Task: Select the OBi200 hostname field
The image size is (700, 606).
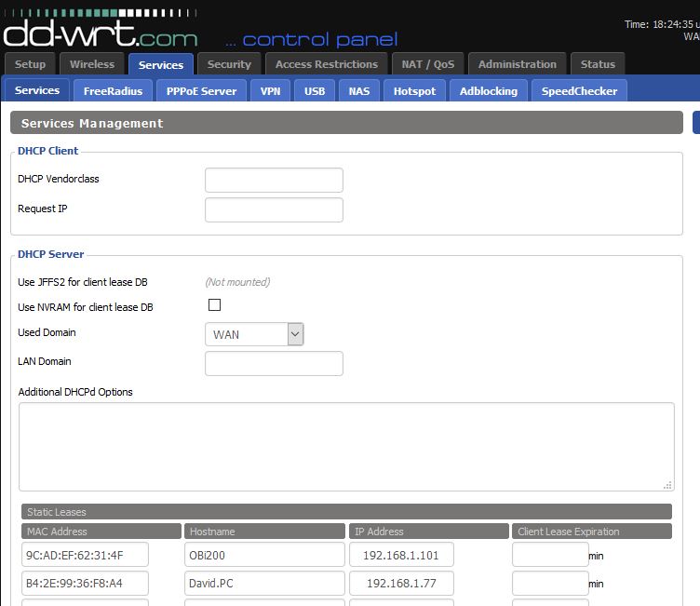Action: [264, 556]
